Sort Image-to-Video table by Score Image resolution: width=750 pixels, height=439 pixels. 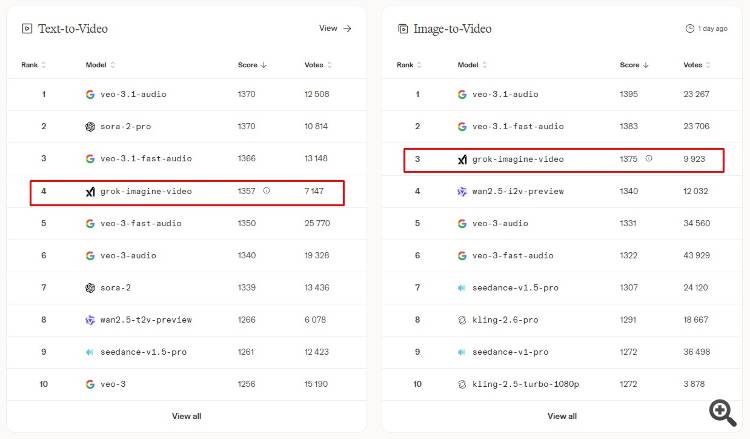(634, 65)
